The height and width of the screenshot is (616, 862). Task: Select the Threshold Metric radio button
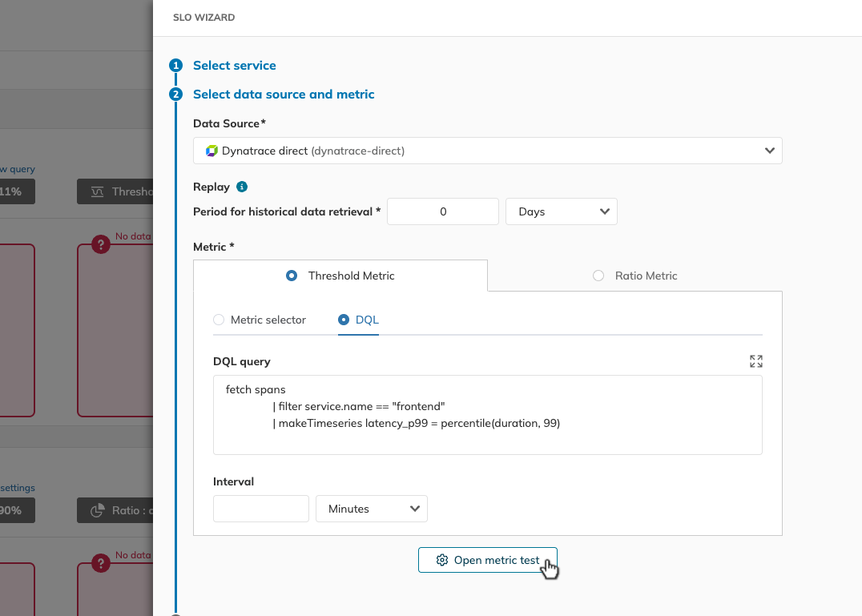pos(292,276)
